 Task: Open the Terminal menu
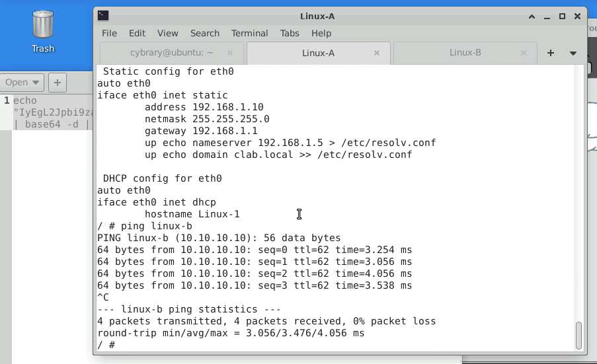coord(249,33)
